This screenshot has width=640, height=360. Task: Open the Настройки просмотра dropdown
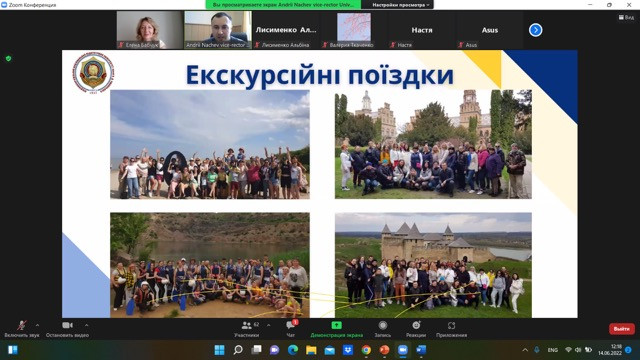[x=400, y=5]
